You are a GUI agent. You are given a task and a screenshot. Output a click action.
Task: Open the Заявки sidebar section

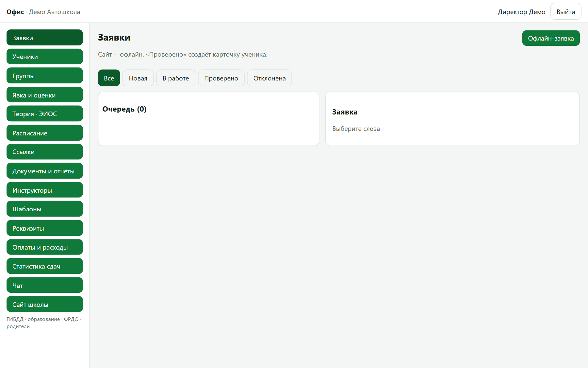click(45, 38)
